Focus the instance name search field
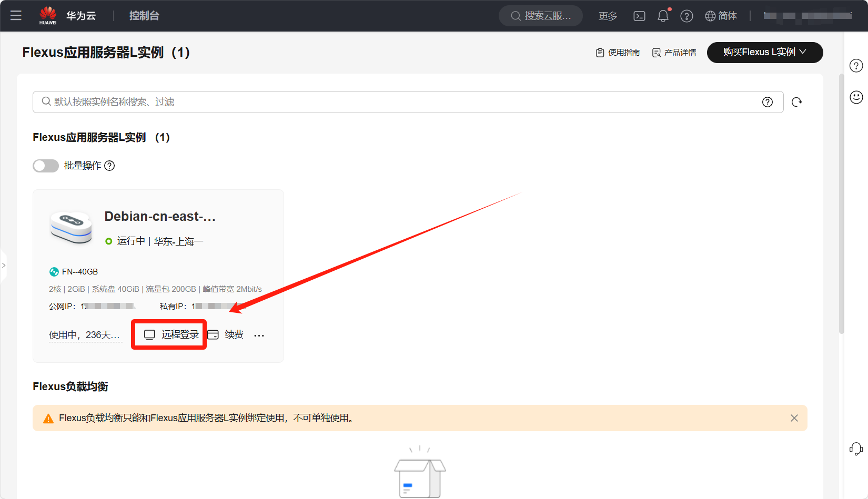The height and width of the screenshot is (499, 868). tap(400, 102)
